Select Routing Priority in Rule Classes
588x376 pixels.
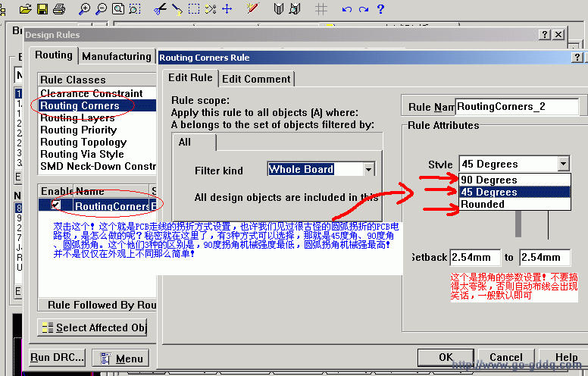[78, 130]
